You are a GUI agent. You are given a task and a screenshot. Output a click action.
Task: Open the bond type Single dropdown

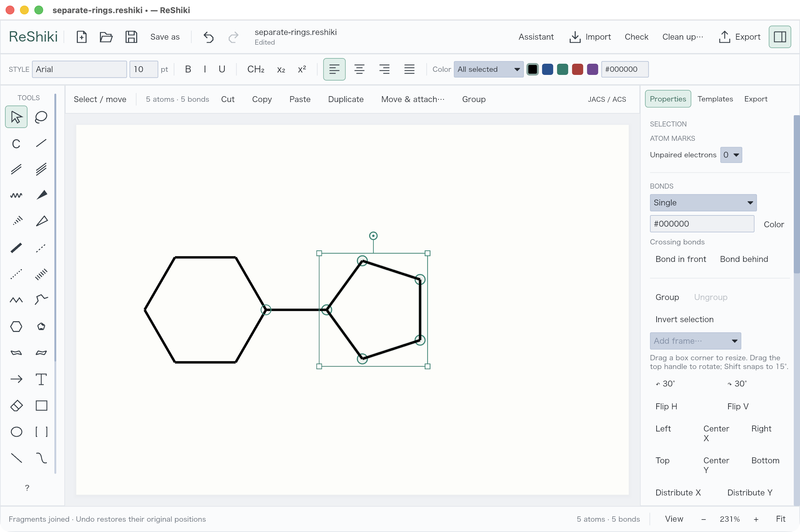click(x=703, y=203)
